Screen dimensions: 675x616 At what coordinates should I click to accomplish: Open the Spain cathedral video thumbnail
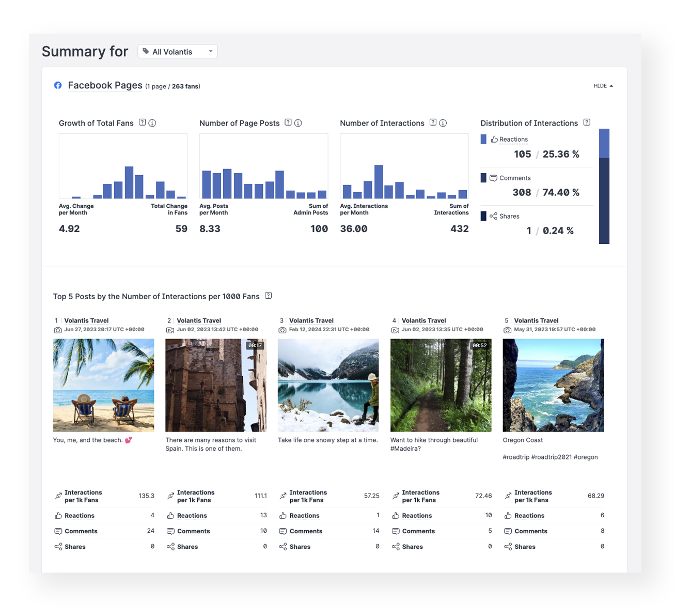(x=216, y=385)
